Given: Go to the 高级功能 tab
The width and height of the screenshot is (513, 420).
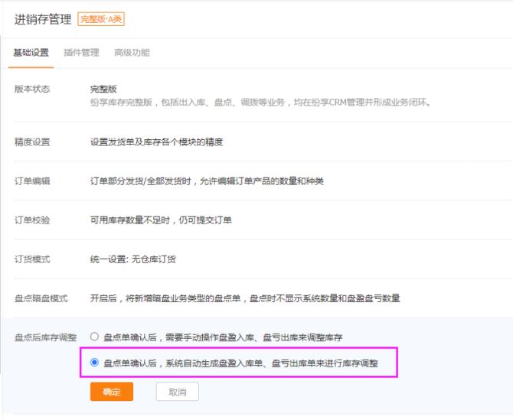Looking at the screenshot, I should (132, 53).
